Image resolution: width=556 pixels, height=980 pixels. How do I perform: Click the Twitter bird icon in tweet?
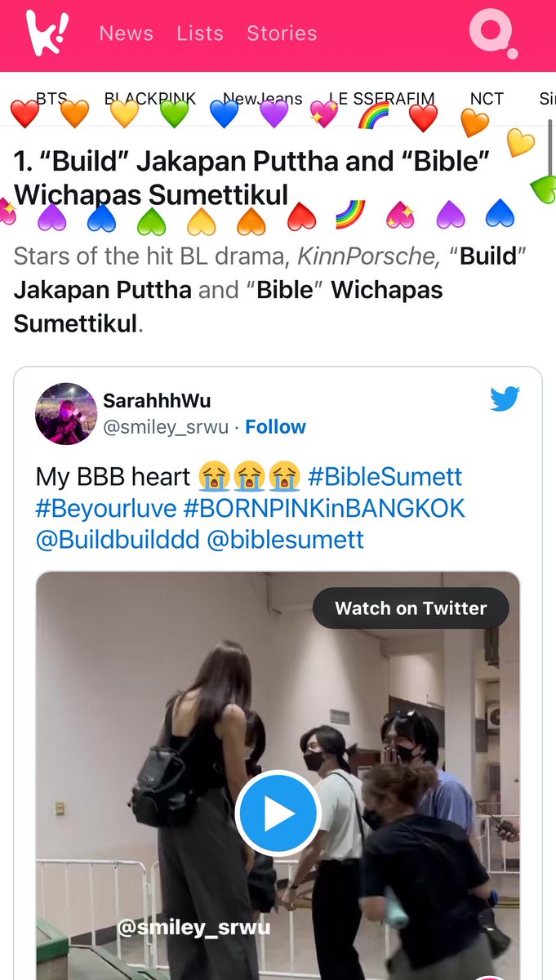[x=505, y=399]
